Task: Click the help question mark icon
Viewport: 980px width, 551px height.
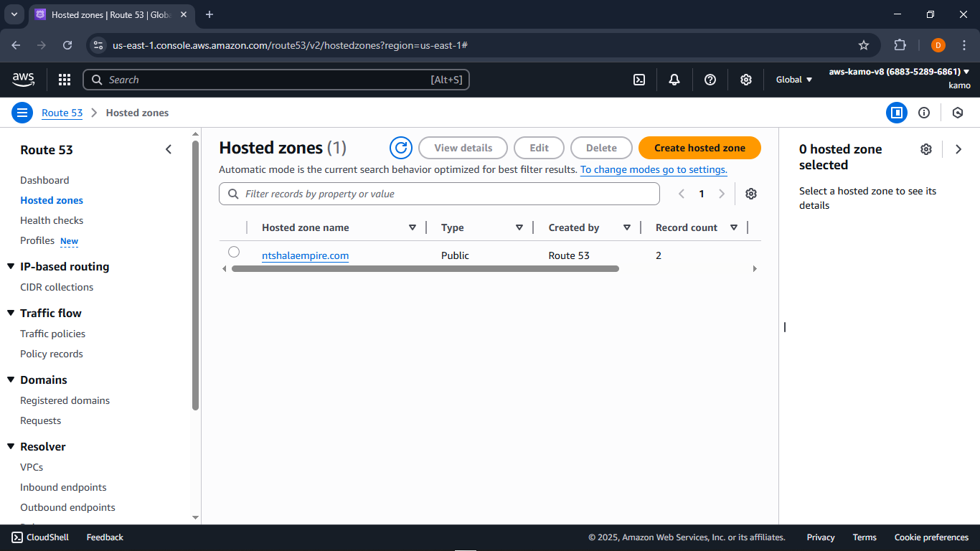Action: (x=710, y=80)
